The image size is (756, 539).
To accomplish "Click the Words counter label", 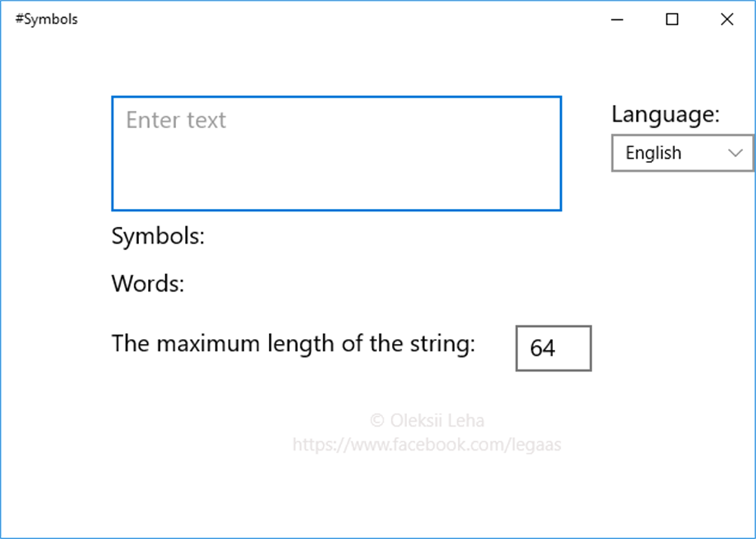I will (147, 283).
